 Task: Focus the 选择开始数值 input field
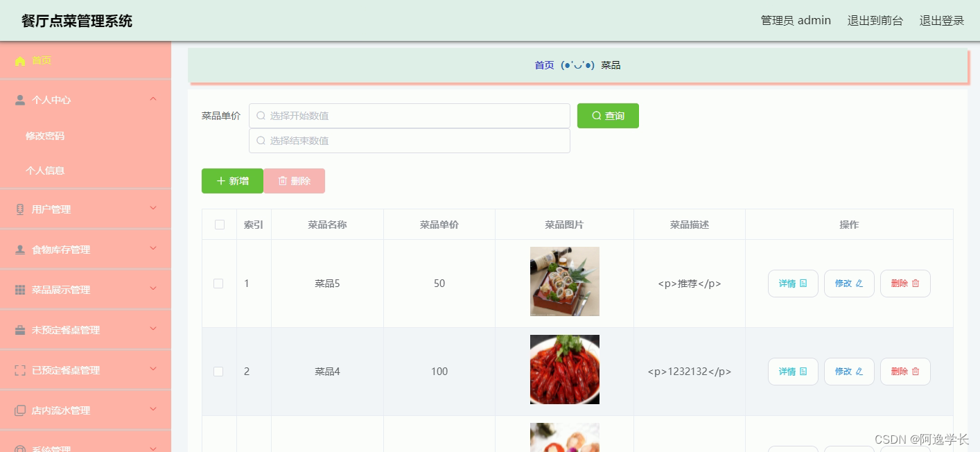tap(410, 116)
